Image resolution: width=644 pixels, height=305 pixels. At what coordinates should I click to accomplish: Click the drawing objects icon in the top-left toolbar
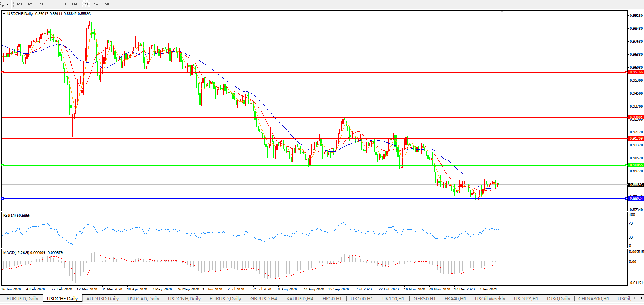point(2,4)
